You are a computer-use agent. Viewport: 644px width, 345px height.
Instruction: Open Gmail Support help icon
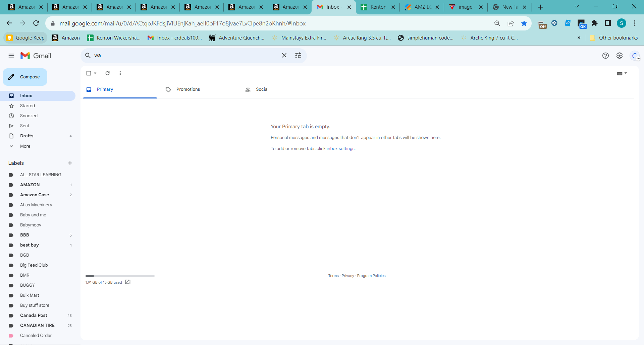pos(605,56)
